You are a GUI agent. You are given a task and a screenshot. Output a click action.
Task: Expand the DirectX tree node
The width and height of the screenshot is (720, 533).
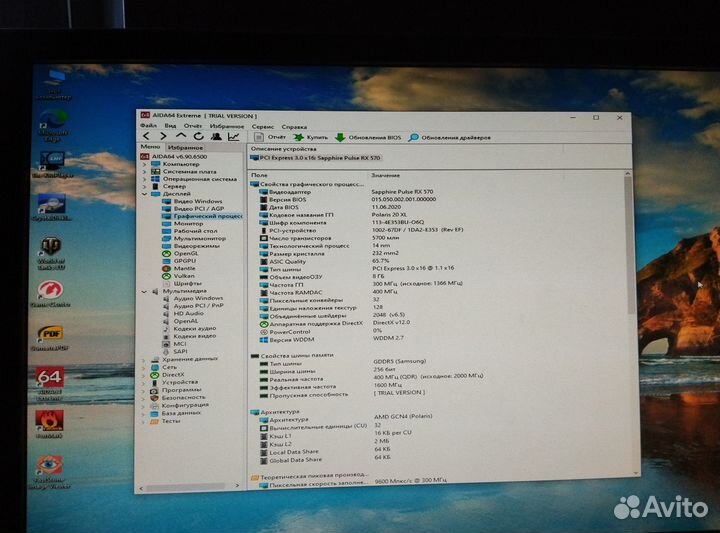[x=144, y=375]
